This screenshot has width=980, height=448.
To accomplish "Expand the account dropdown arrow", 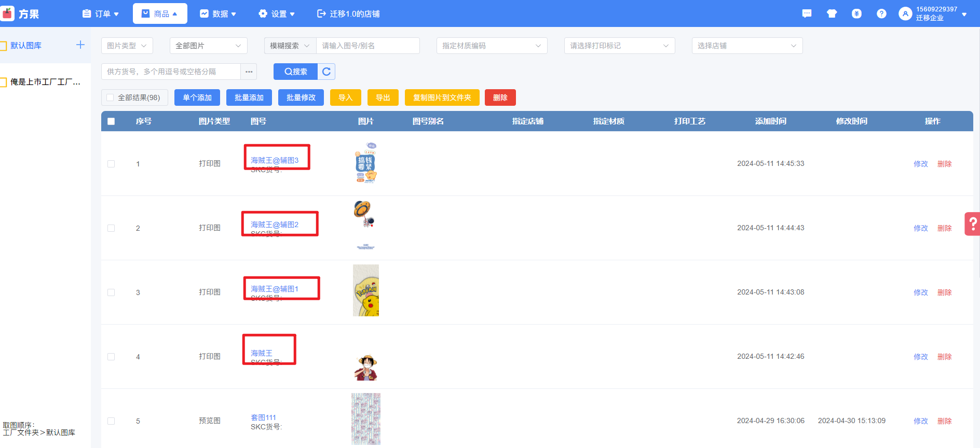I will click(964, 15).
